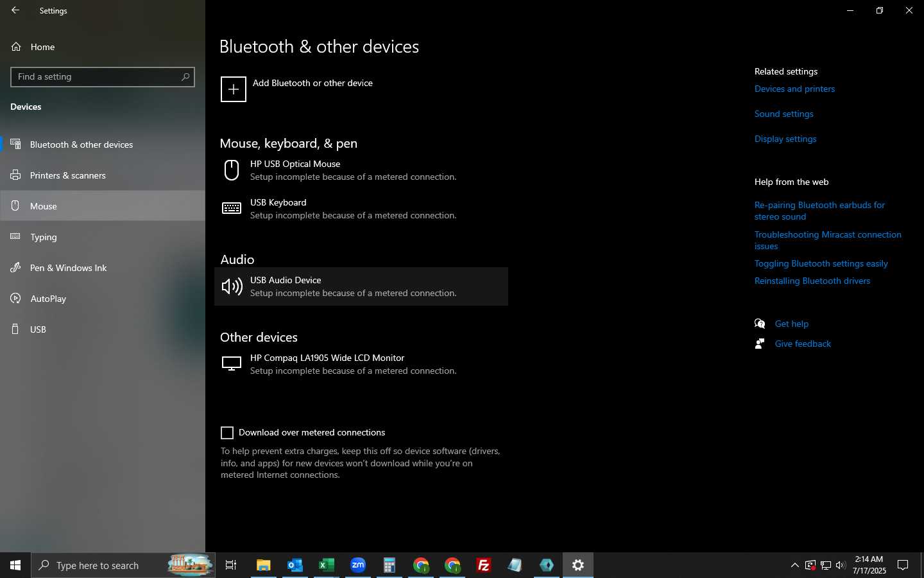924x578 pixels.
Task: Enable Download over metered connections checkbox
Action: click(227, 433)
